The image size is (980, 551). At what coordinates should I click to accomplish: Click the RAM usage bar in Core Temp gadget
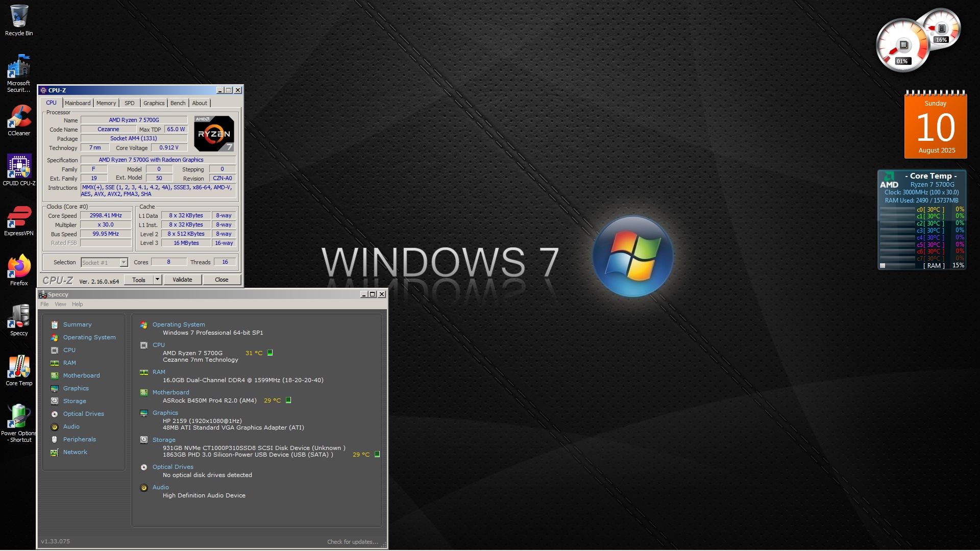tap(897, 265)
